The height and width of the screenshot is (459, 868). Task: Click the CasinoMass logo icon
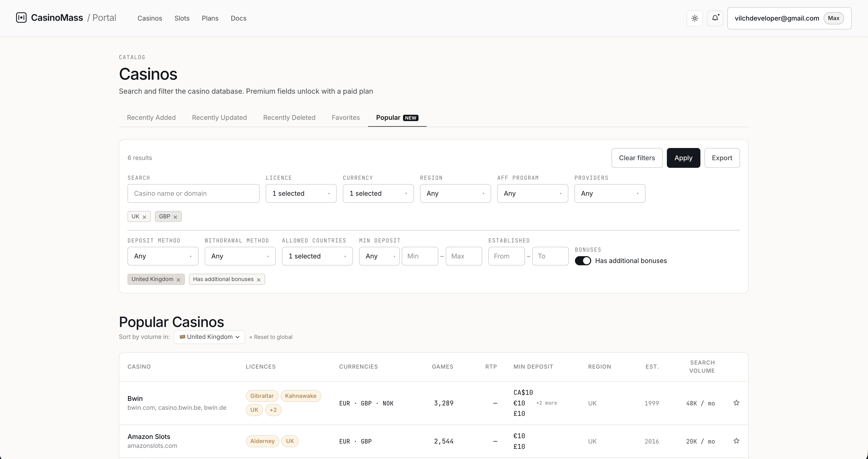pos(21,18)
